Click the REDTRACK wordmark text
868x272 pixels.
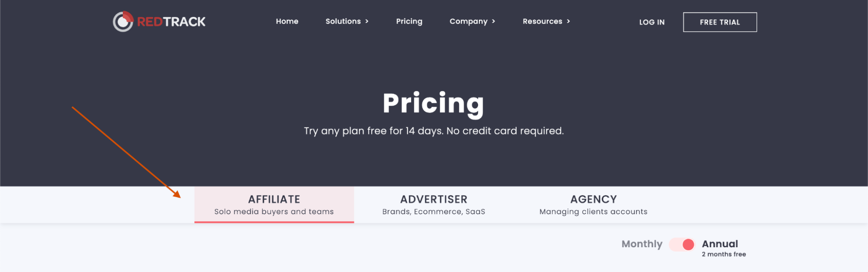click(171, 22)
